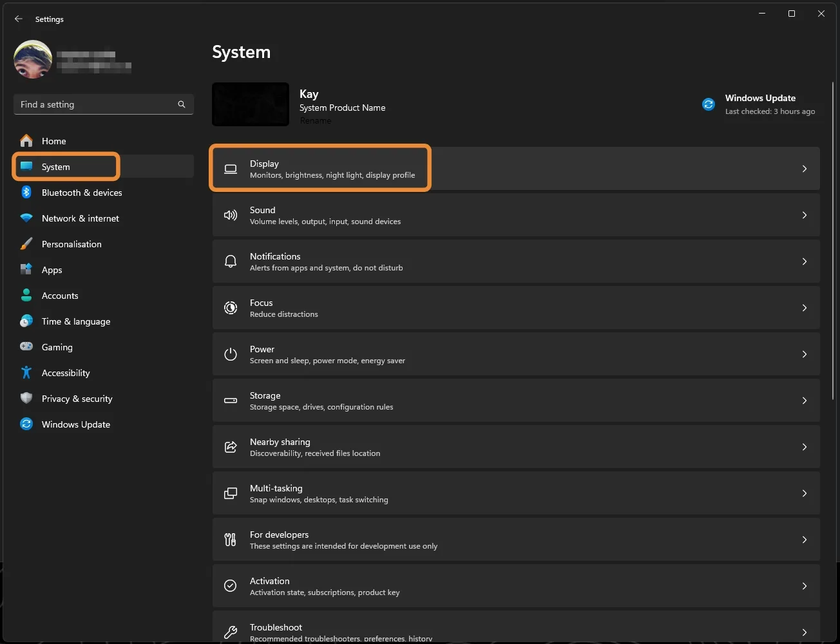The height and width of the screenshot is (644, 840).
Task: Click the header Windows Update status icon
Action: tap(709, 104)
